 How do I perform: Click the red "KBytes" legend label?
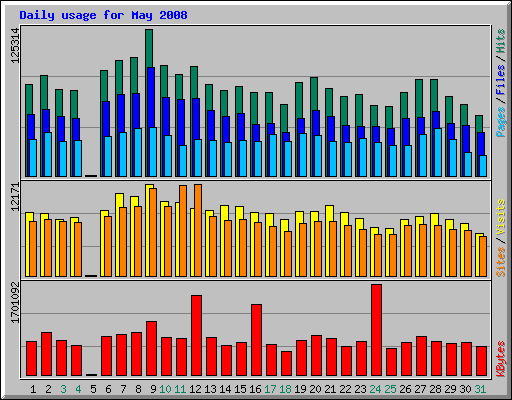[501, 359]
